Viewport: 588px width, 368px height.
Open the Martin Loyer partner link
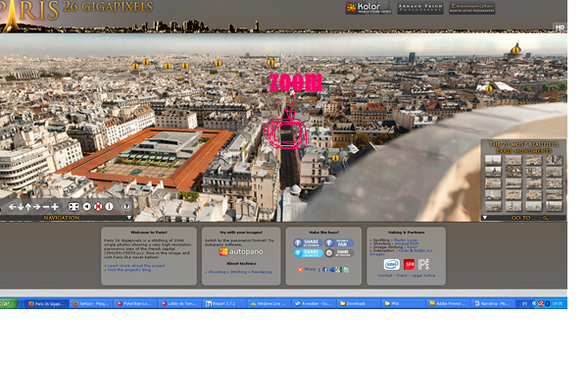tap(406, 240)
